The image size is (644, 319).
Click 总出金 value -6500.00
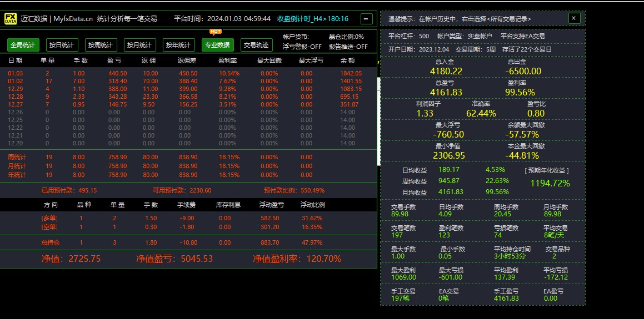pos(523,71)
